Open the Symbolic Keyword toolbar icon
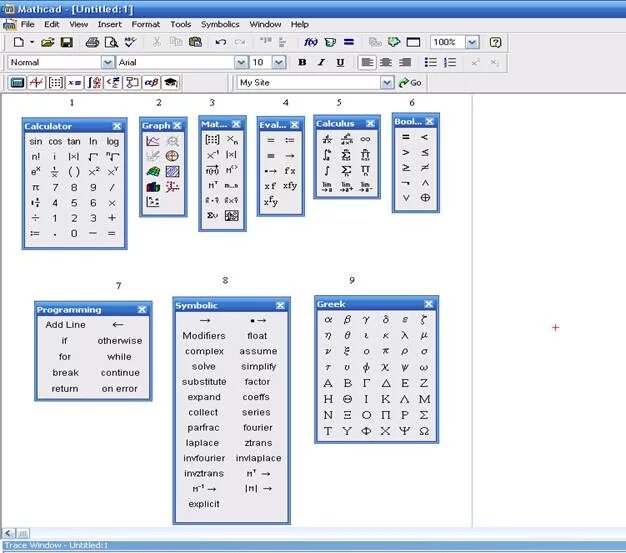 [171, 83]
